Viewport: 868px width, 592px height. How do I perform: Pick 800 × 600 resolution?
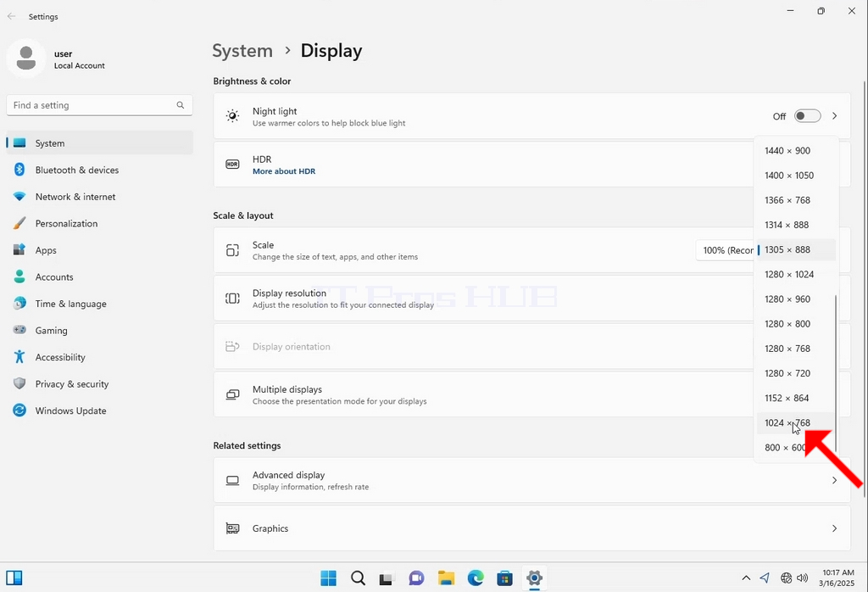[796, 448]
